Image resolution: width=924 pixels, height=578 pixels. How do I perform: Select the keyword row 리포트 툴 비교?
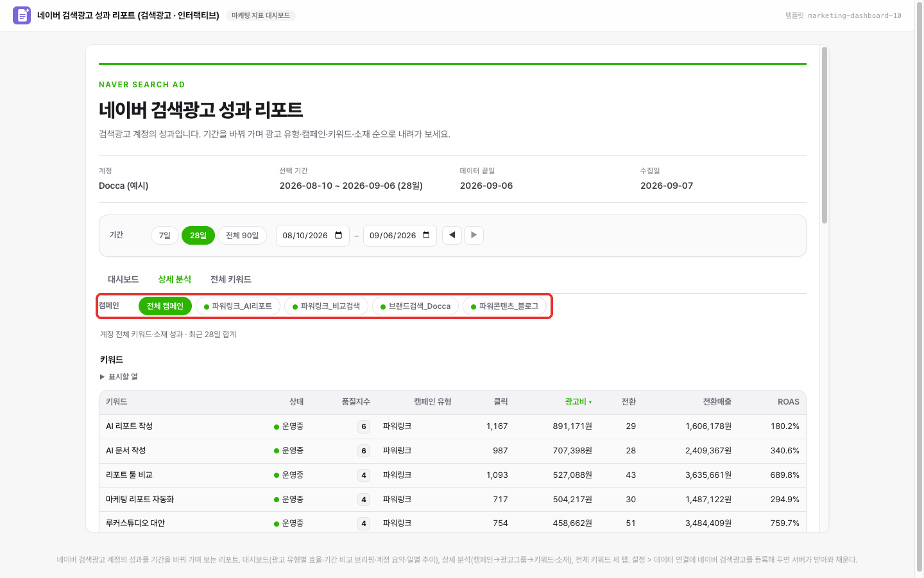point(452,475)
